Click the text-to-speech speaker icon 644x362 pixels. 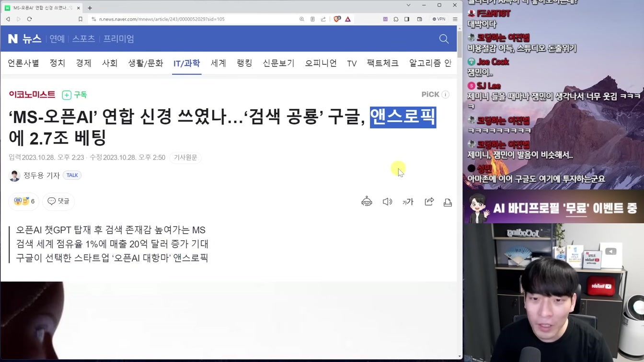(387, 202)
